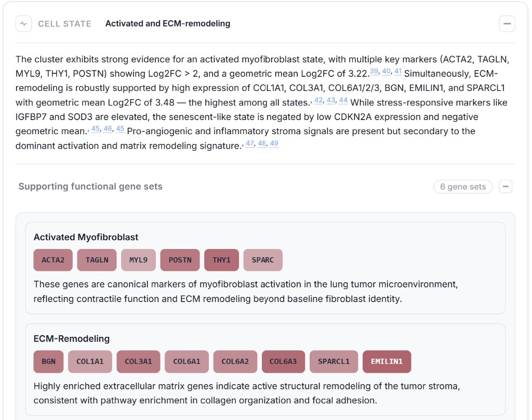Select the ACTA2 gene chip
532x420 pixels.
[53, 260]
